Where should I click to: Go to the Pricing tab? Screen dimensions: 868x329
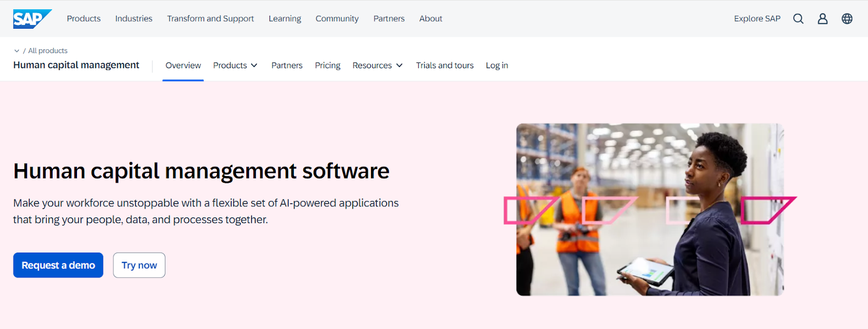(328, 66)
